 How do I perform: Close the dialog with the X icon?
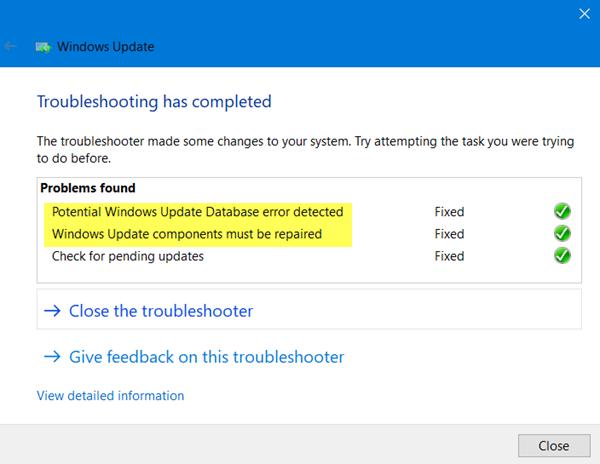coord(584,14)
